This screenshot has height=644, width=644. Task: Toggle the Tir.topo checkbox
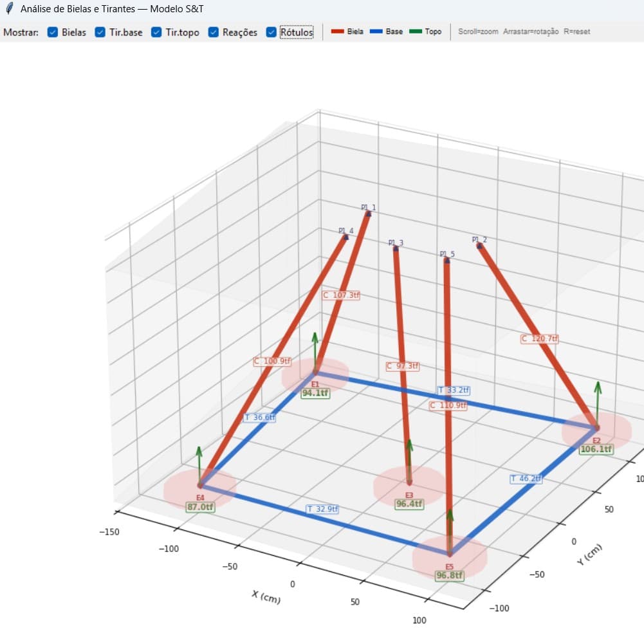(156, 32)
